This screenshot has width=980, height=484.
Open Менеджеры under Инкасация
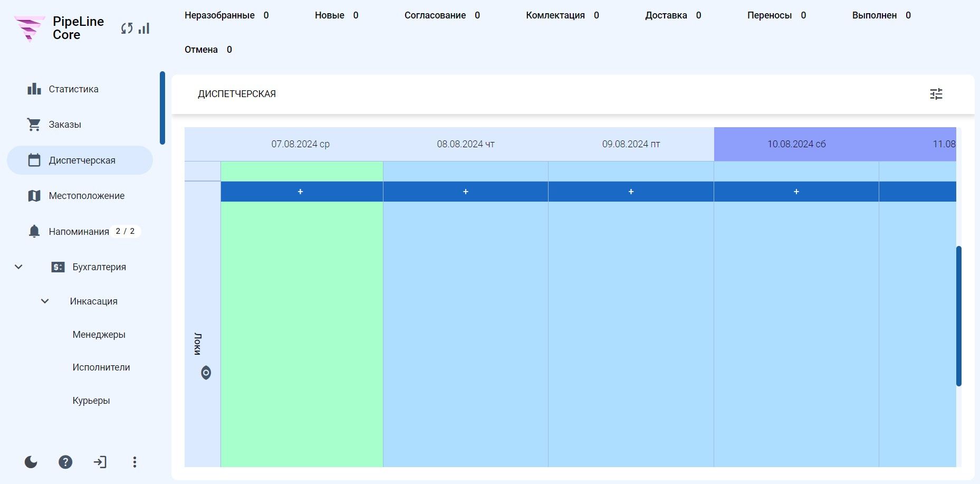(99, 335)
